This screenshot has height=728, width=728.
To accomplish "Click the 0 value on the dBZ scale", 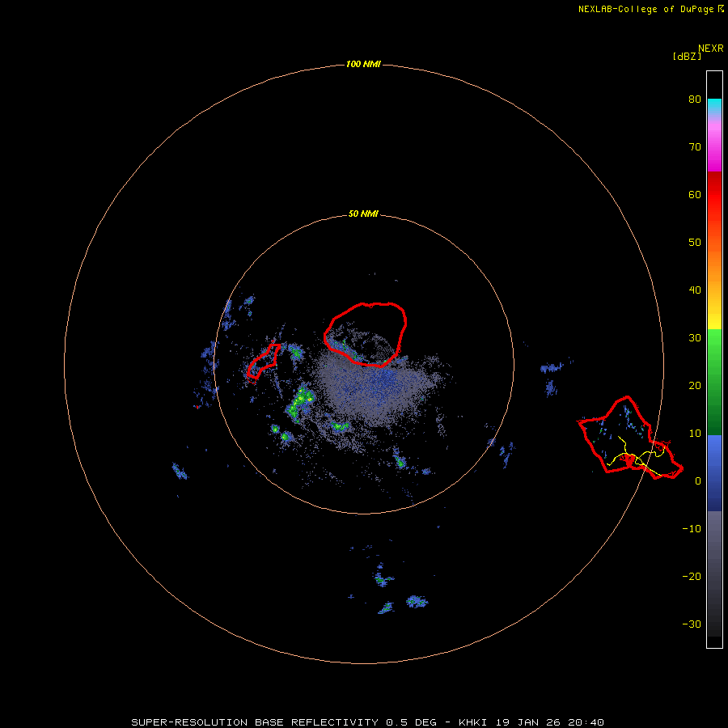I will point(698,481).
